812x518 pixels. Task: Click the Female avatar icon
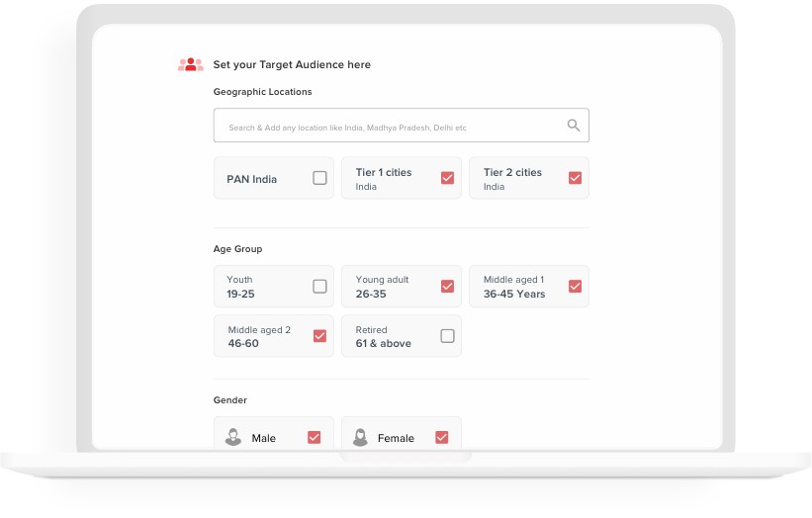(x=360, y=437)
